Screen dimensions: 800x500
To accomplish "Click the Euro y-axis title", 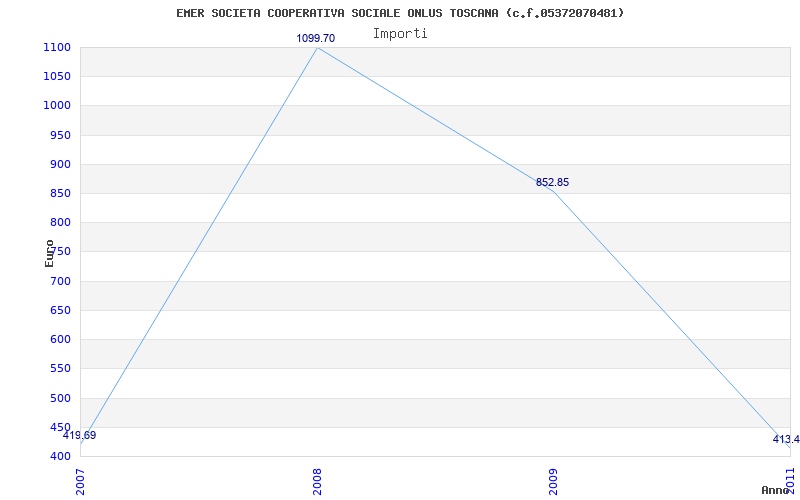I will (49, 254).
